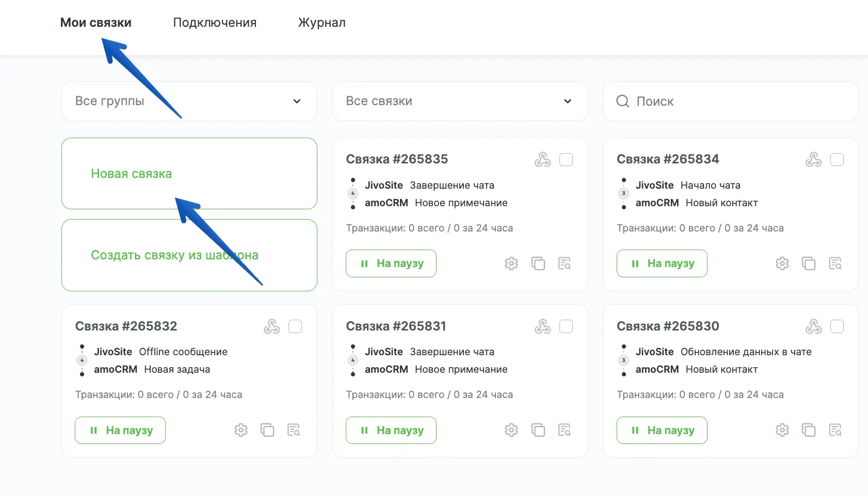
Task: Open settings gear for Связка #265830
Action: pos(782,430)
